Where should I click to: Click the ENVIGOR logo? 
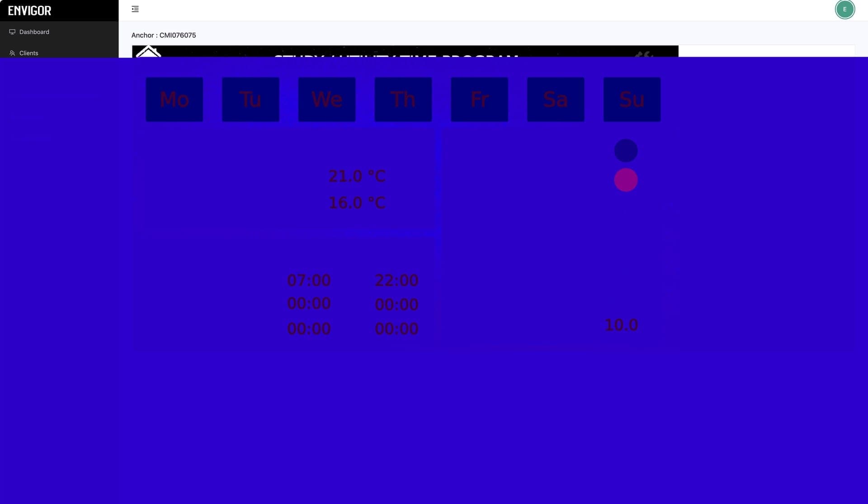(30, 10)
